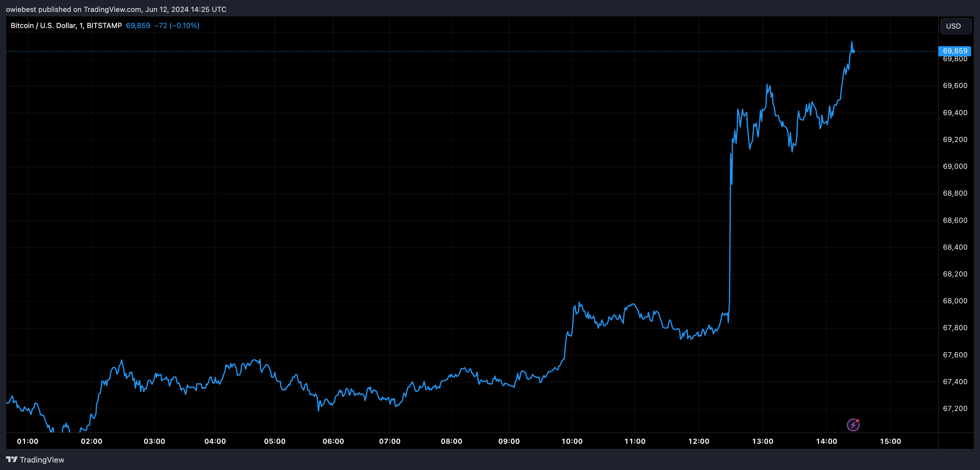Click the 67,200 price axis label
980x470 pixels.
point(955,408)
